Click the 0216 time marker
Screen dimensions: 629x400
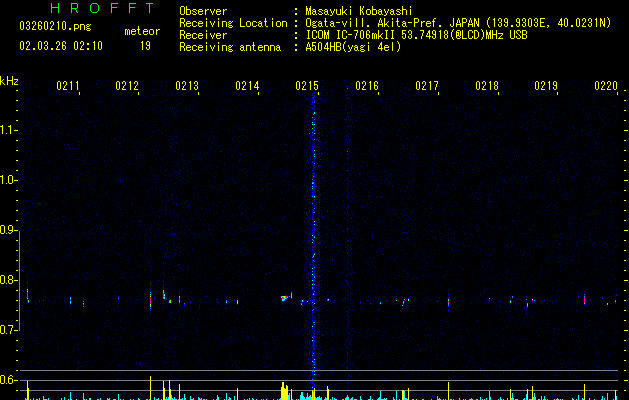[367, 86]
